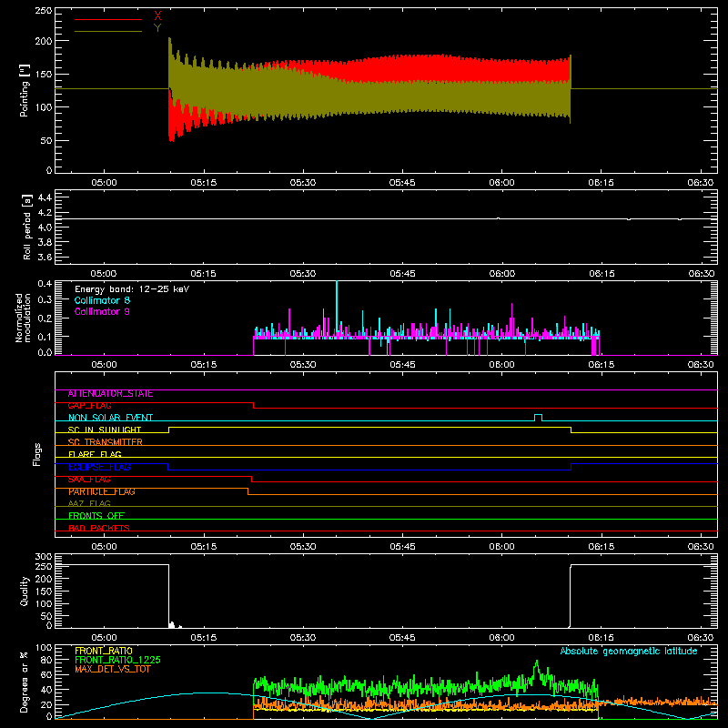Image resolution: width=728 pixels, height=728 pixels.
Task: Click the 'Degrees or %' axis title
Action: (x=24, y=682)
